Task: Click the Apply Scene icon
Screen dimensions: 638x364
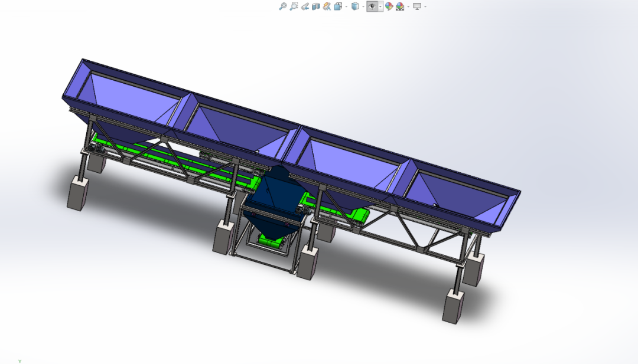Action: [400, 6]
